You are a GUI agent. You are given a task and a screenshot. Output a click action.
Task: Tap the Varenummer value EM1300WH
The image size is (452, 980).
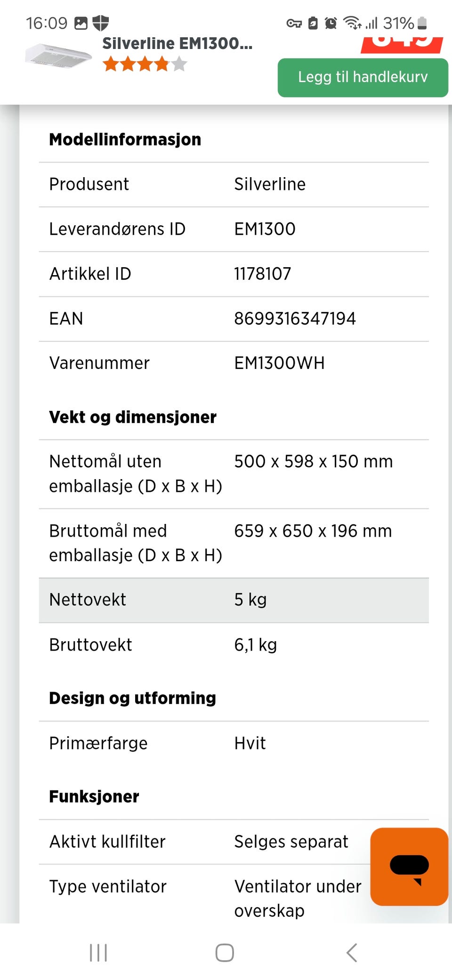click(279, 363)
